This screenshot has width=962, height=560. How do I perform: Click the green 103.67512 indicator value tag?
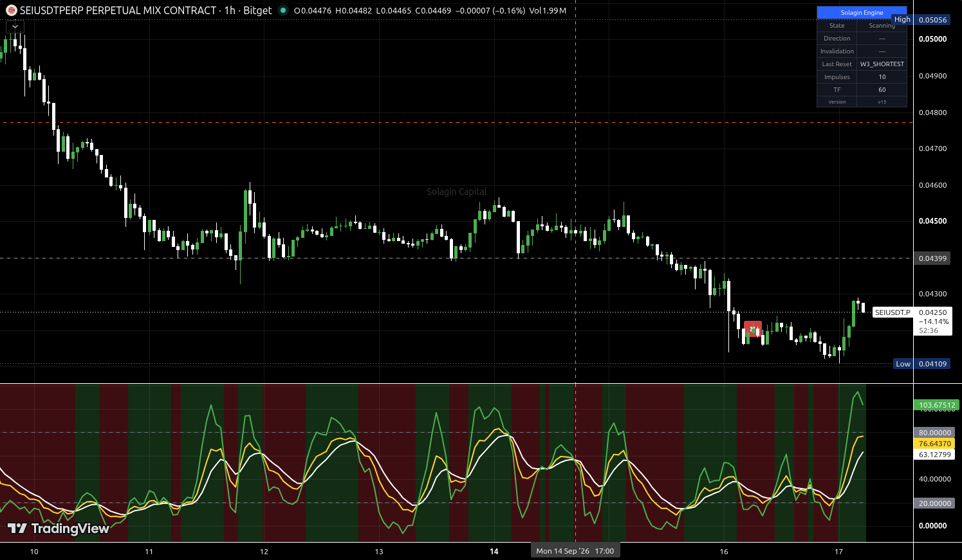pyautogui.click(x=936, y=405)
